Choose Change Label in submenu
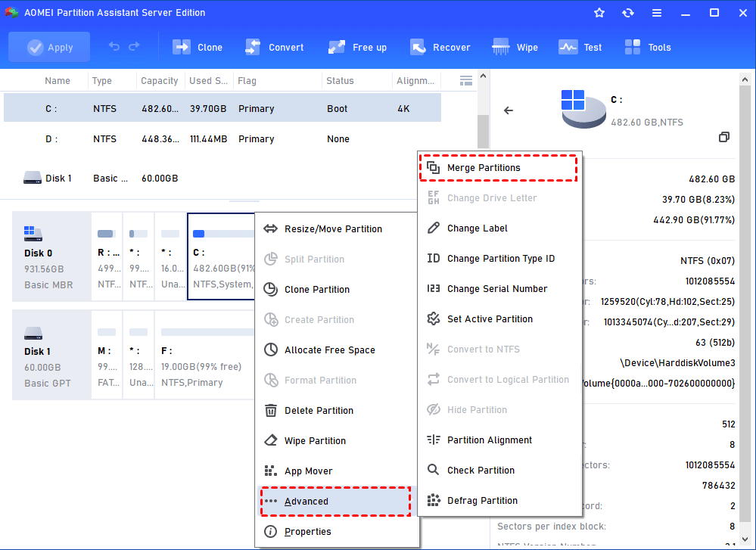This screenshot has height=550, width=756. point(499,228)
